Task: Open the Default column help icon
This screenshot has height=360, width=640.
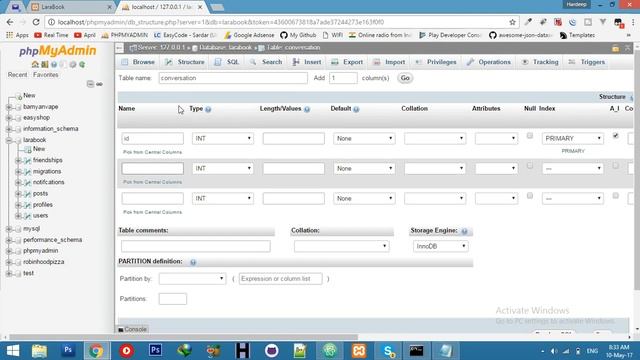Action: (x=356, y=109)
